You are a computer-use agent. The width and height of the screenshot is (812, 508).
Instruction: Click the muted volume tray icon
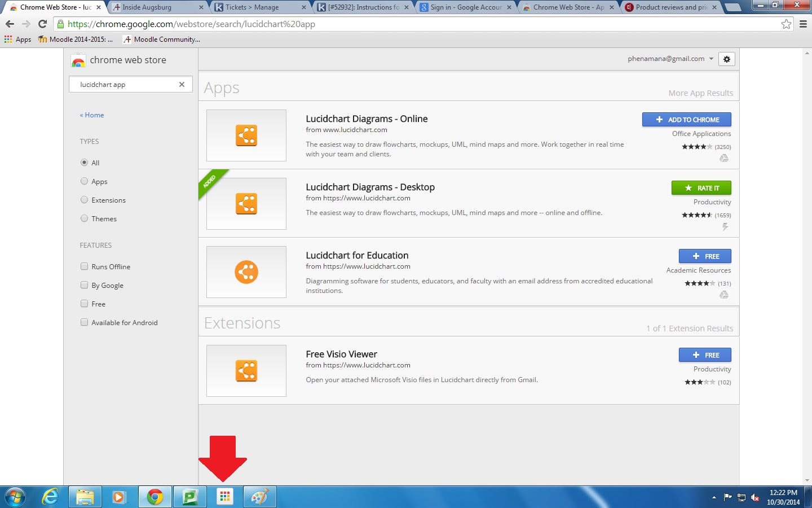pyautogui.click(x=755, y=497)
